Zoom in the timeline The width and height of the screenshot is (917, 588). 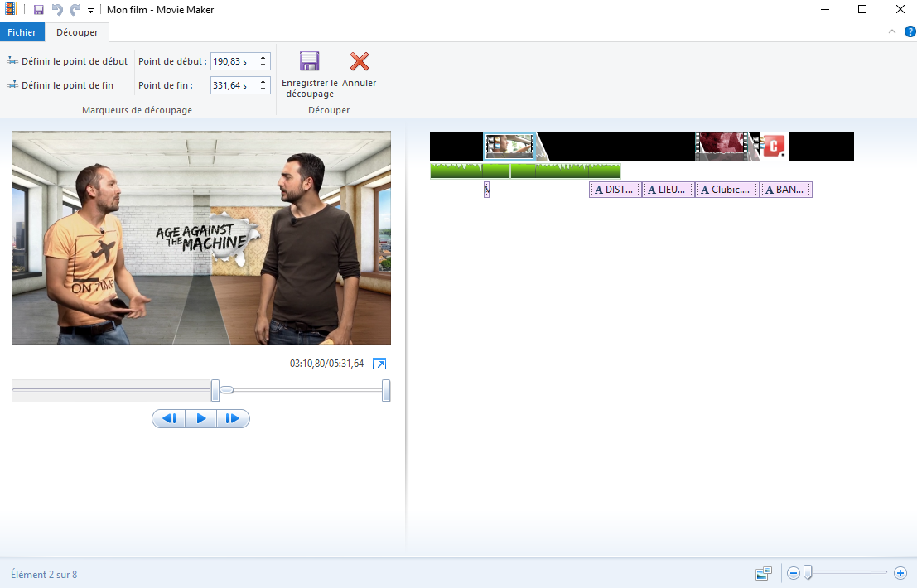coord(900,573)
